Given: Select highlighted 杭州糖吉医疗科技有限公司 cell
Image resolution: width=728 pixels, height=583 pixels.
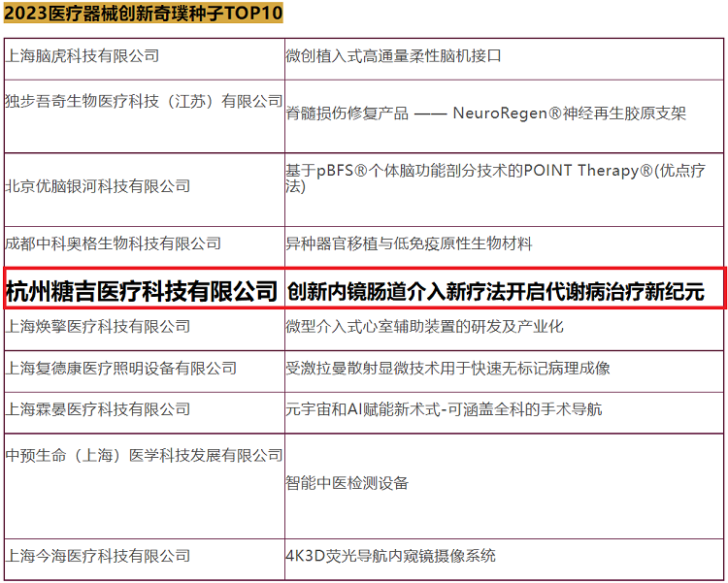Looking at the screenshot, I should [x=145, y=288].
